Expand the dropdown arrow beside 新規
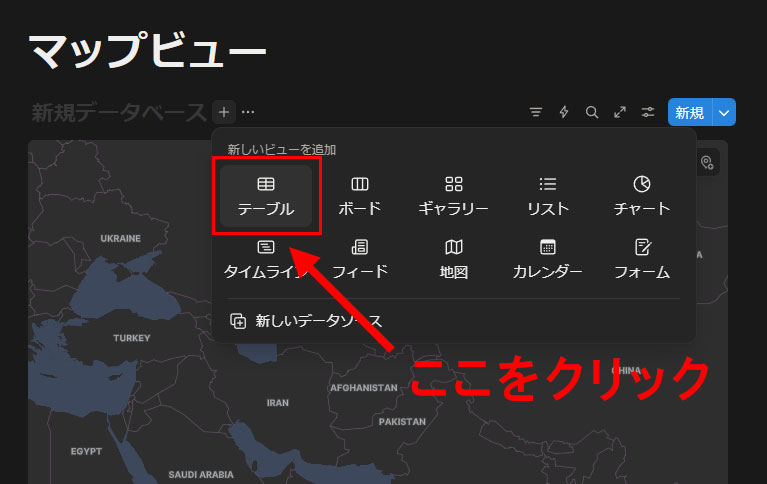767x484 pixels. tap(725, 112)
